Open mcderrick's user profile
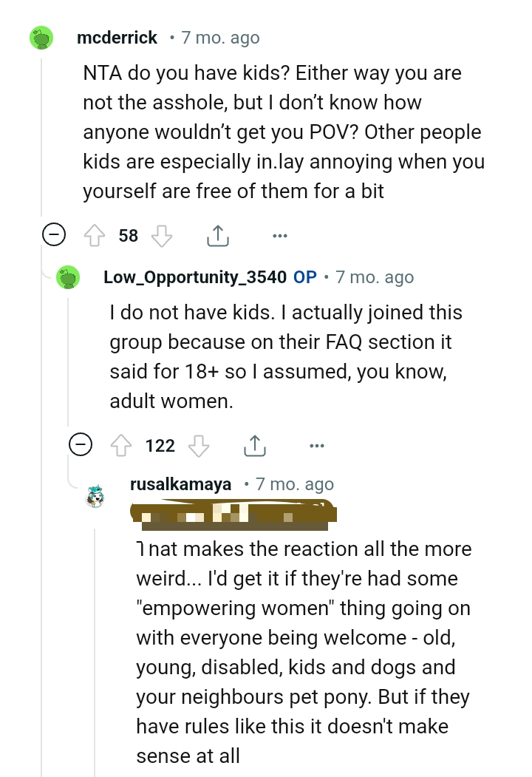This screenshot has height=777, width=532. coord(117,38)
